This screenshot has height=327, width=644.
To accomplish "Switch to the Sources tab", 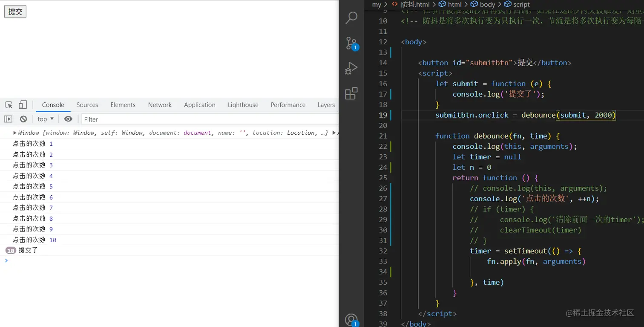I will coord(87,105).
